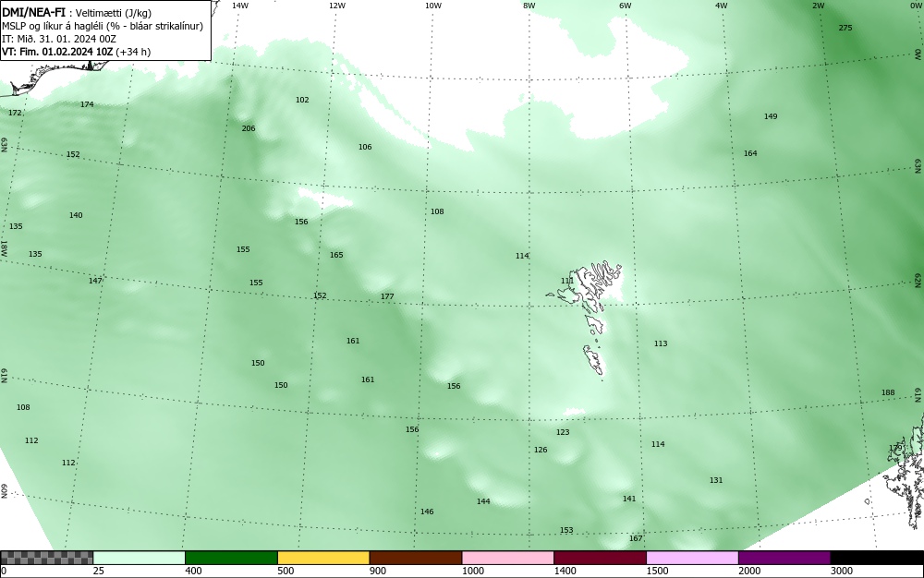Select the 4W longitude label
The height and width of the screenshot is (578, 924).
[x=722, y=6]
